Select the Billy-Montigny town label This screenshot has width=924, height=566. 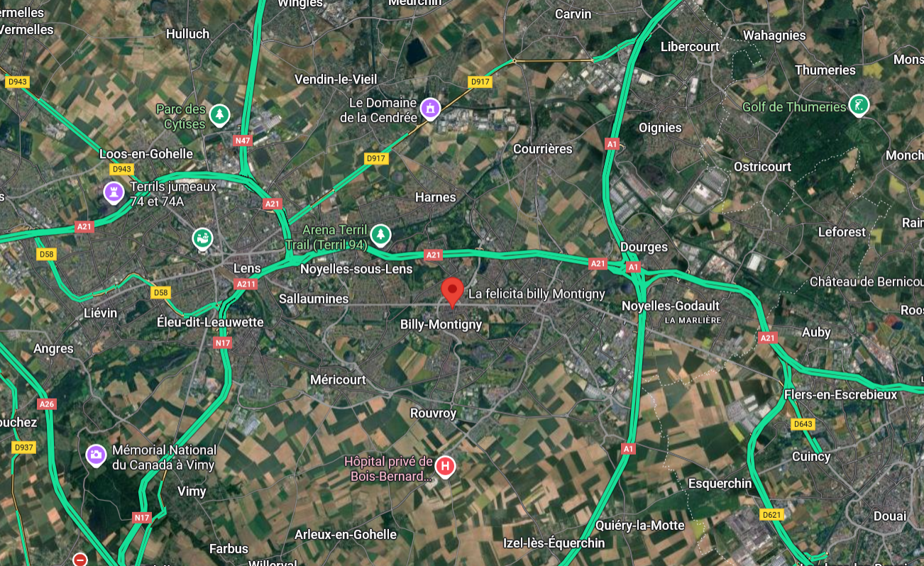click(441, 324)
